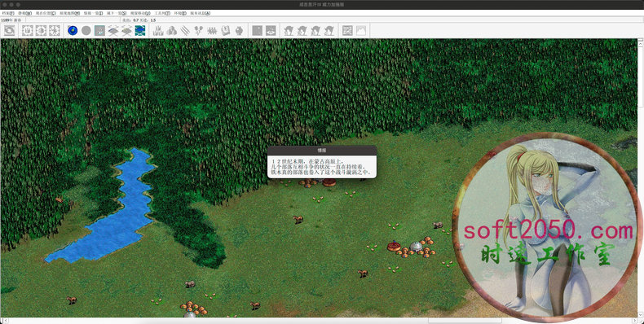The image size is (644, 324).
Task: Select the dark gray square icon beside eye
Action: 257,31
